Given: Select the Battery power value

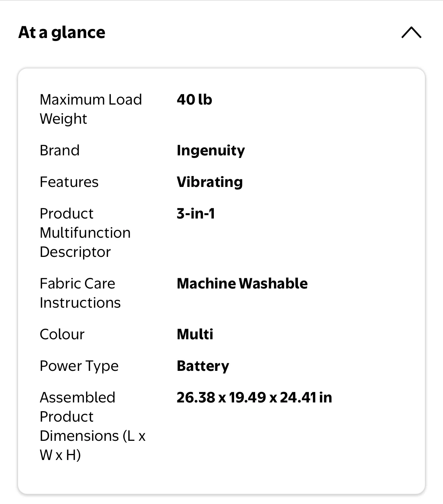Looking at the screenshot, I should (203, 366).
